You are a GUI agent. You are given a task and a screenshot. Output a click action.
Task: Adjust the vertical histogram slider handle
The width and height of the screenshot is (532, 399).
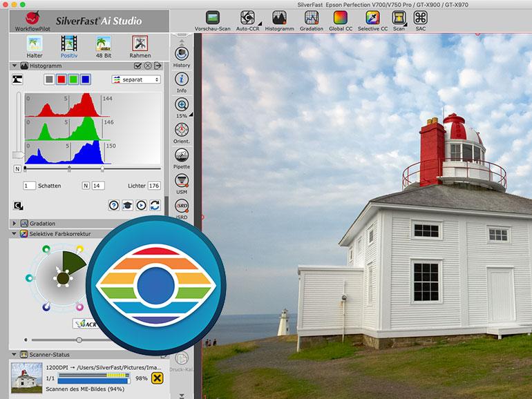click(x=19, y=155)
